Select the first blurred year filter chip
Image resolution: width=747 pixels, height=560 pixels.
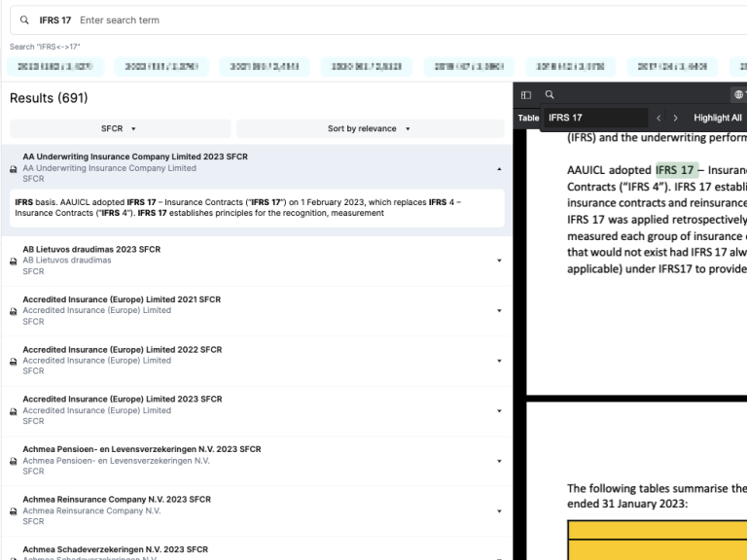coord(55,67)
